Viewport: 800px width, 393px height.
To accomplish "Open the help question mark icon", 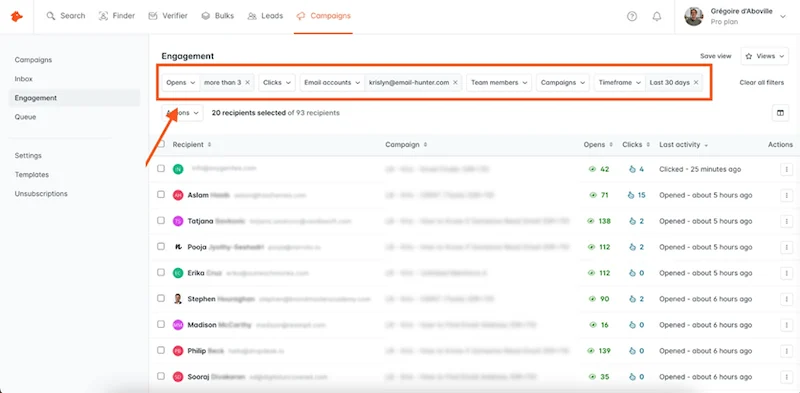I will point(632,16).
